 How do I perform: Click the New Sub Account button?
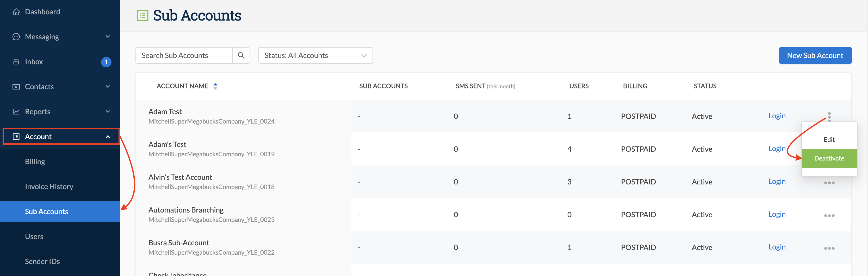(x=815, y=55)
